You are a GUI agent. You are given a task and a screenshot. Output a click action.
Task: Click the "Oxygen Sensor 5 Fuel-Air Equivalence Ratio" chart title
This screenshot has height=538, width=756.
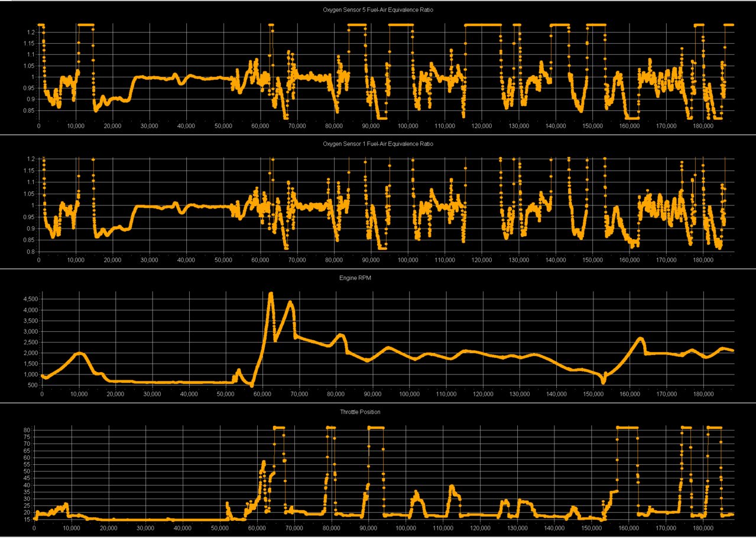click(378, 10)
